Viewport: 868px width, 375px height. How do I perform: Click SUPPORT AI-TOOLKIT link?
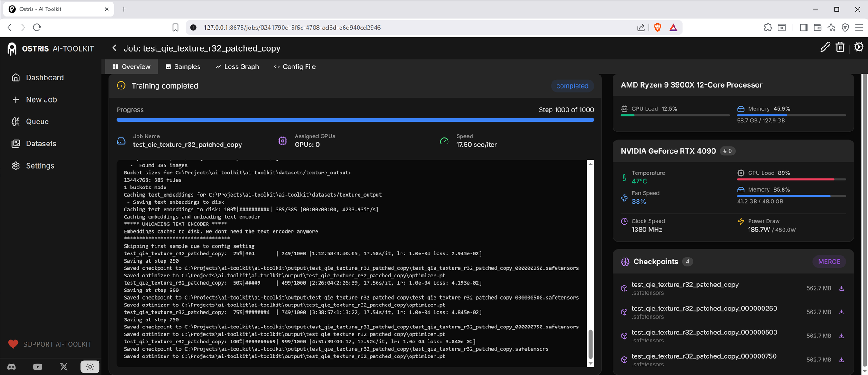[x=50, y=344]
